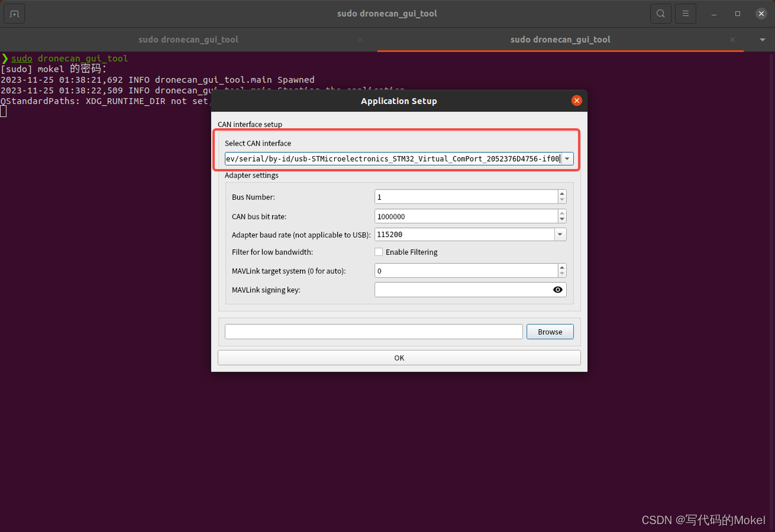
Task: Increment the Bus Number with the up arrow
Action: pyautogui.click(x=562, y=194)
